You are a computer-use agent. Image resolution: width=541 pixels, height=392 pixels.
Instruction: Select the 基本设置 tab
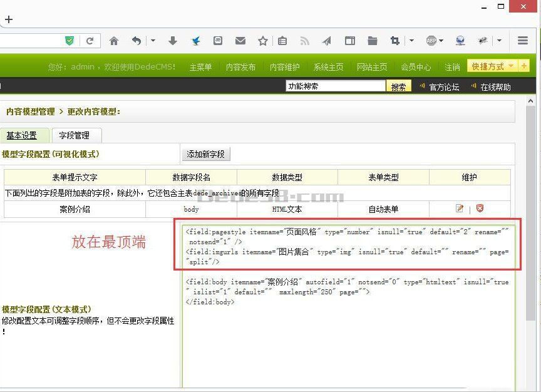[x=24, y=135]
